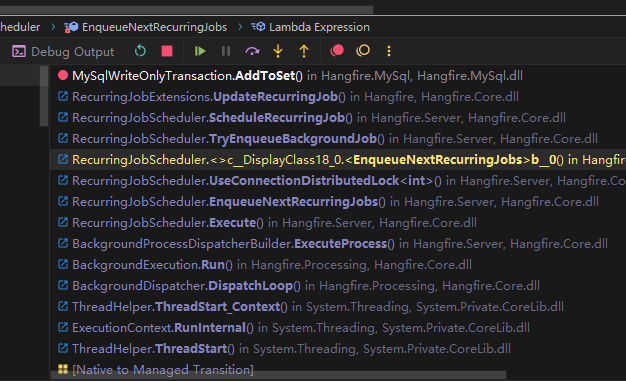
Task: Click external-source icon on Execute frame
Action: coord(63,222)
